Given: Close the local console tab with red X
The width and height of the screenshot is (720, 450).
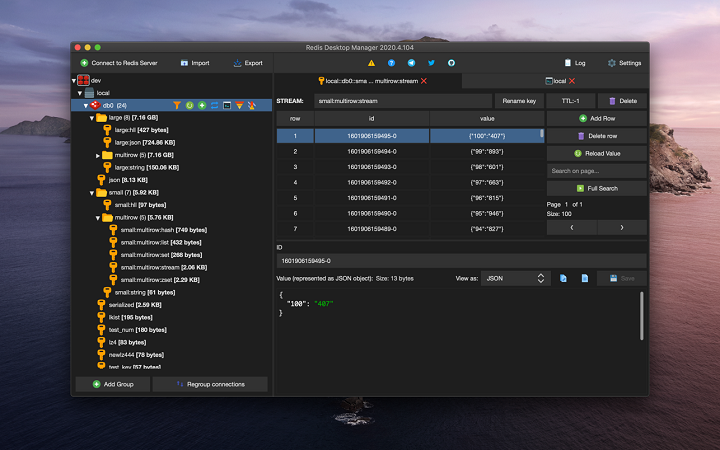Looking at the screenshot, I should pyautogui.click(x=572, y=81).
